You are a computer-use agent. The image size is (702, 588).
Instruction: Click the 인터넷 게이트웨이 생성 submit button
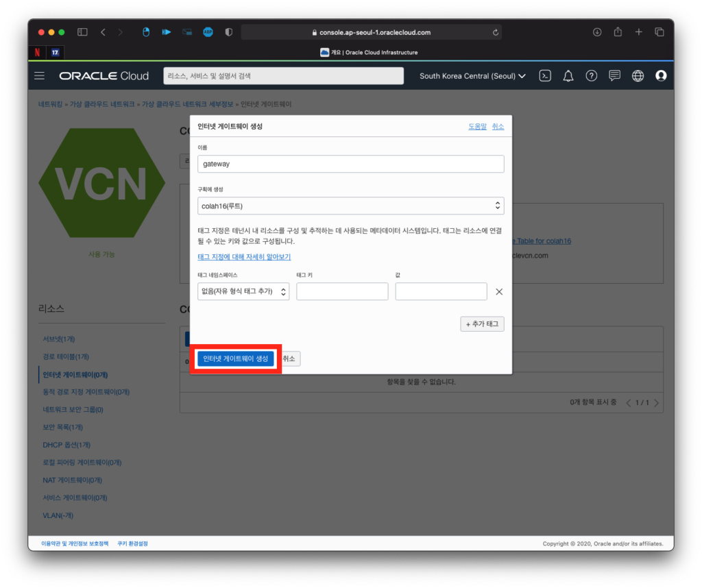coord(236,358)
